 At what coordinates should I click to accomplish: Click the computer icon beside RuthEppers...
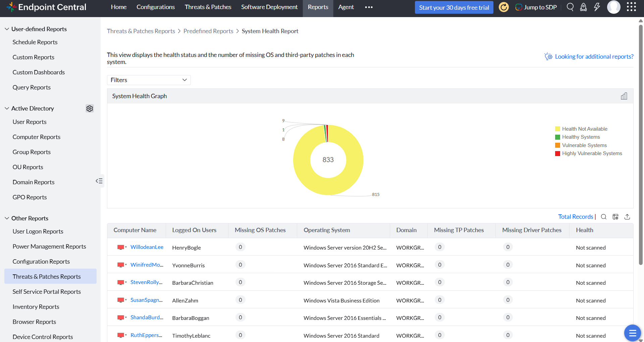tap(121, 335)
